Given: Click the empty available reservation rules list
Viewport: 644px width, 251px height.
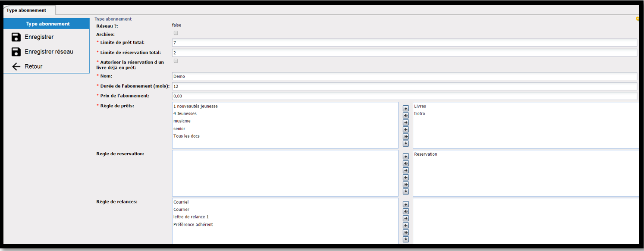Looking at the screenshot, I should click(x=285, y=173).
